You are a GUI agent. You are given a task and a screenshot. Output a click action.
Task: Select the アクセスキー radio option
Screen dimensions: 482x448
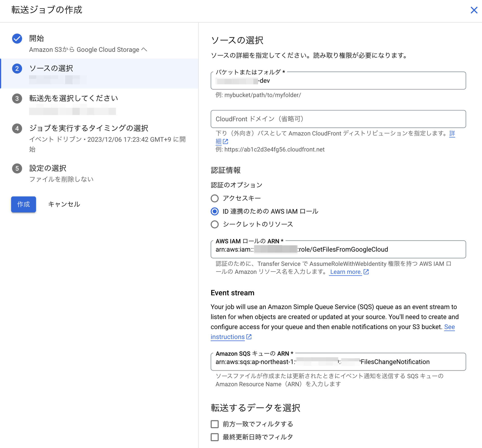[214, 198]
